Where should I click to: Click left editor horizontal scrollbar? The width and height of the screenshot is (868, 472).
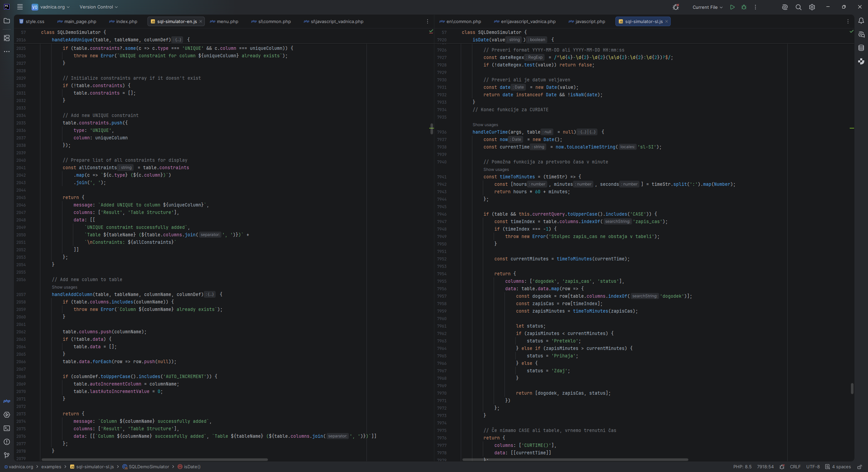click(155, 459)
